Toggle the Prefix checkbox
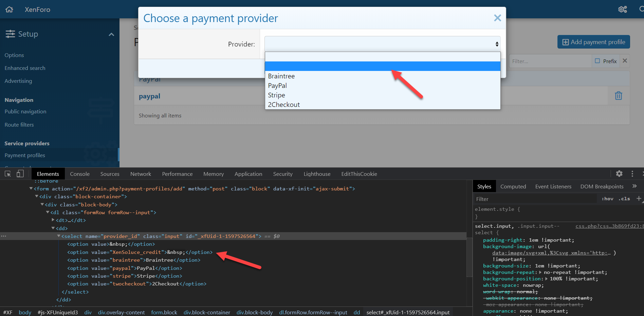 597,61
